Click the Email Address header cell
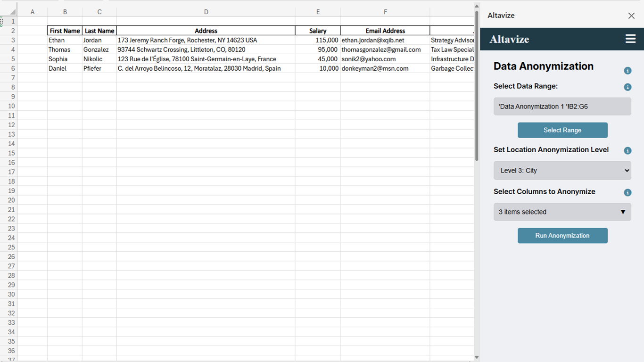Viewport: 644px width, 362px height. pos(385,31)
